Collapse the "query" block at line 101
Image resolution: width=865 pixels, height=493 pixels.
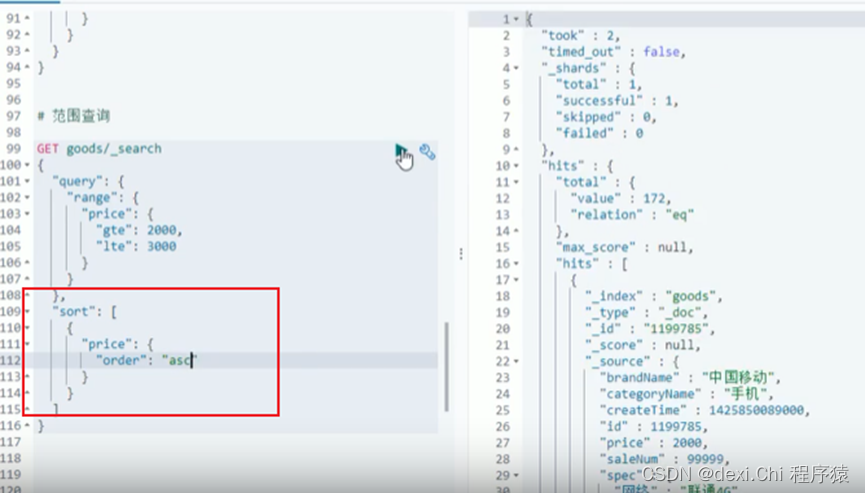pyautogui.click(x=27, y=181)
